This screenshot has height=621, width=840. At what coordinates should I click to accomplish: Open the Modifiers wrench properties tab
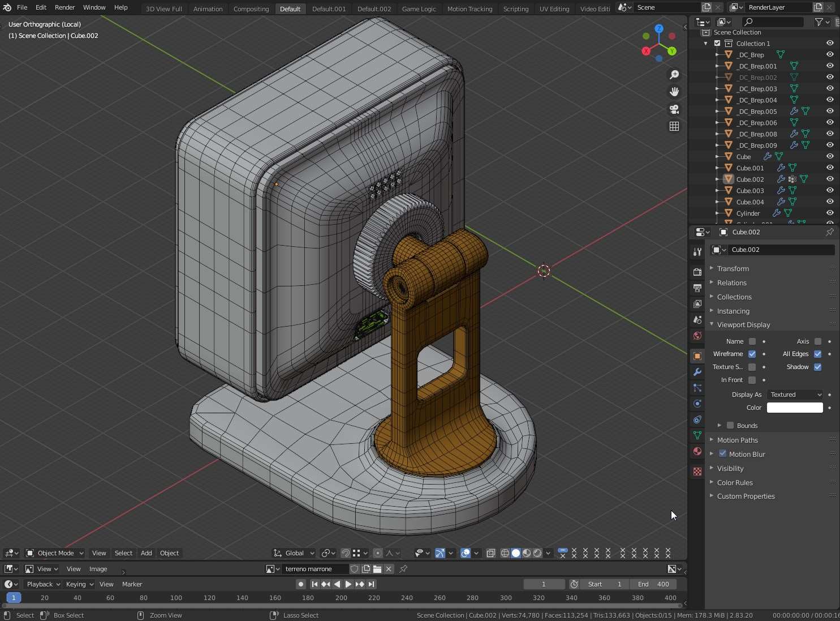tap(697, 372)
